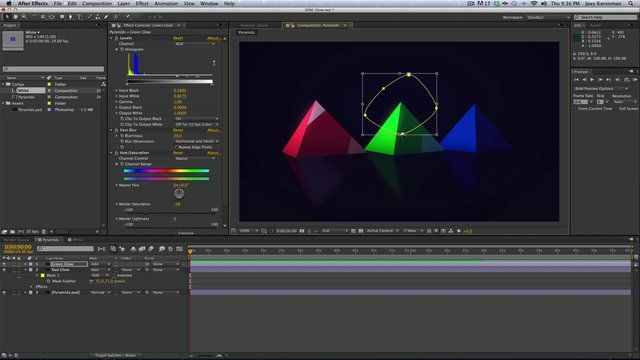Click the Brush tool icon
The height and width of the screenshot is (360, 640).
tap(89, 17)
